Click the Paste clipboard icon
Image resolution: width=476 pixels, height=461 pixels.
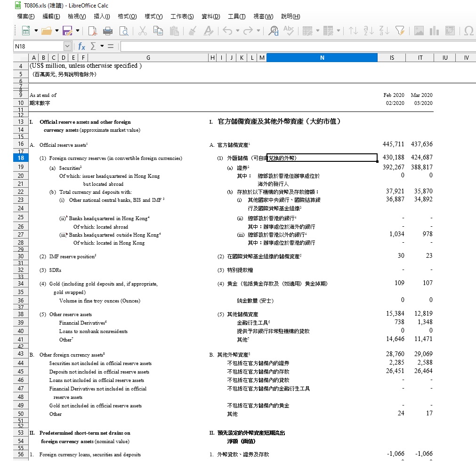[174, 31]
